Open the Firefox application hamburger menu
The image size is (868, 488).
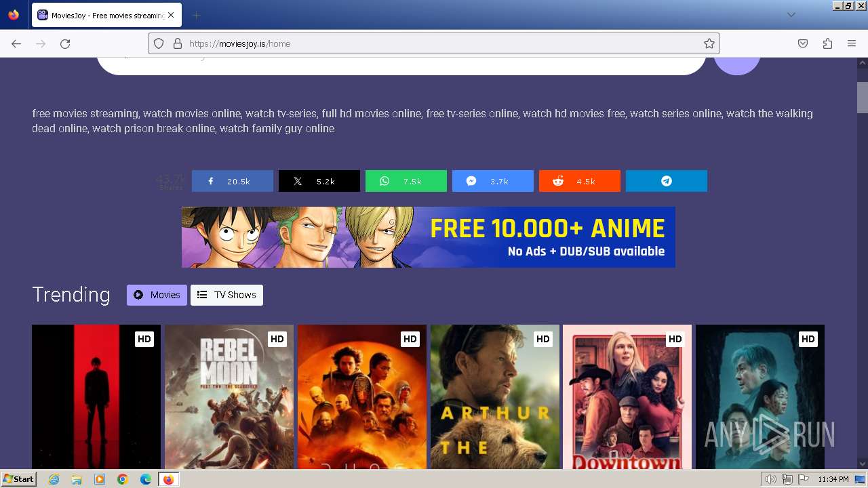tap(852, 43)
